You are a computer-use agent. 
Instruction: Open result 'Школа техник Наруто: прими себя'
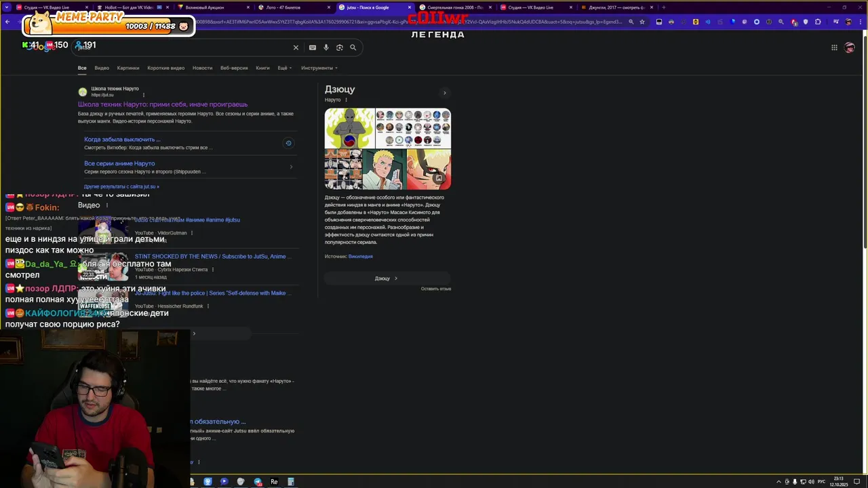[x=163, y=104]
